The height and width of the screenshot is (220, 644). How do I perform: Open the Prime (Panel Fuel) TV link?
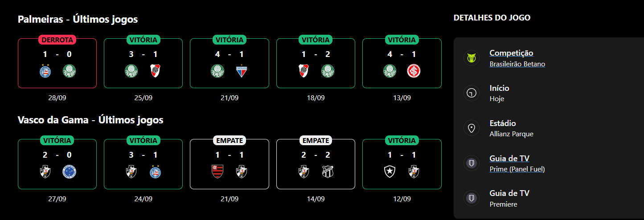click(517, 169)
